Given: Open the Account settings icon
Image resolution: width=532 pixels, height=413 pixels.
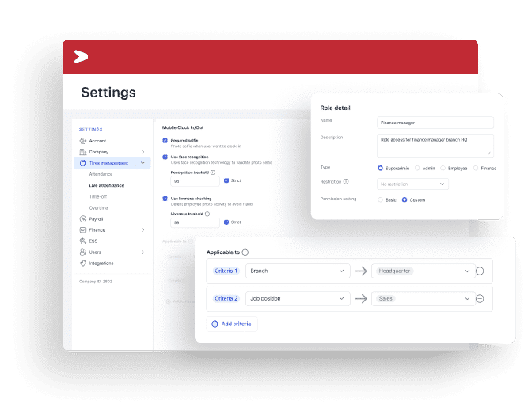Looking at the screenshot, I should point(83,141).
